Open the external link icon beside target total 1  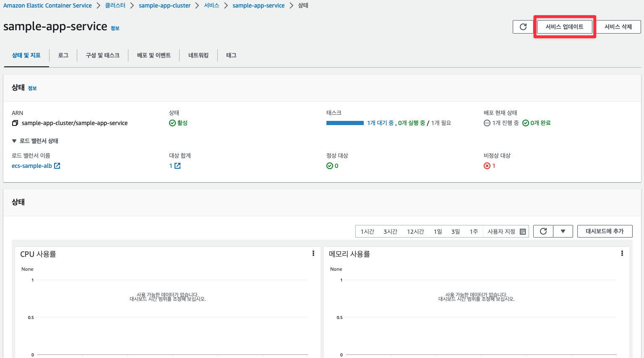(177, 166)
